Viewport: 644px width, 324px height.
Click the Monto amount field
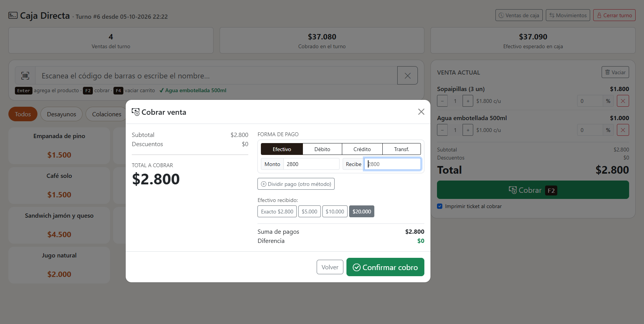[311, 164]
